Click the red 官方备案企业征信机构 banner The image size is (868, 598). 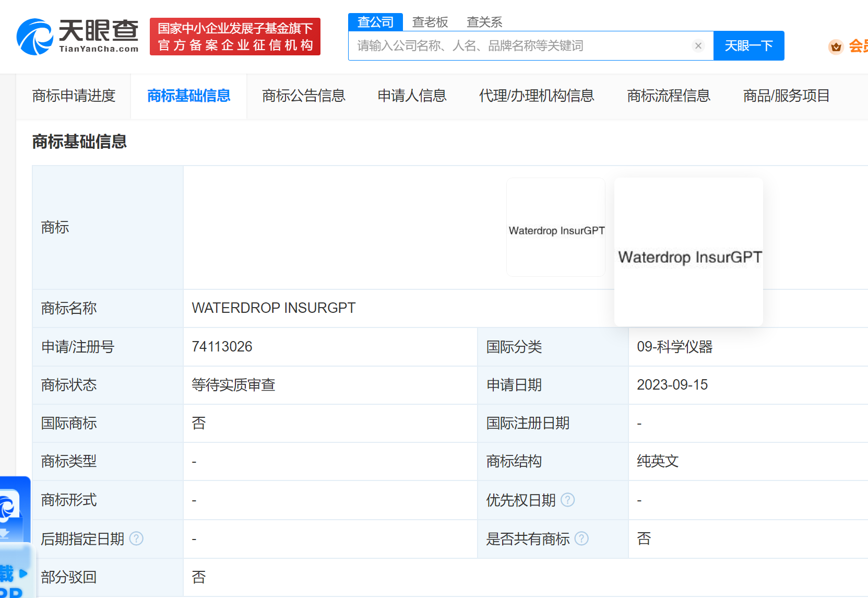point(235,37)
